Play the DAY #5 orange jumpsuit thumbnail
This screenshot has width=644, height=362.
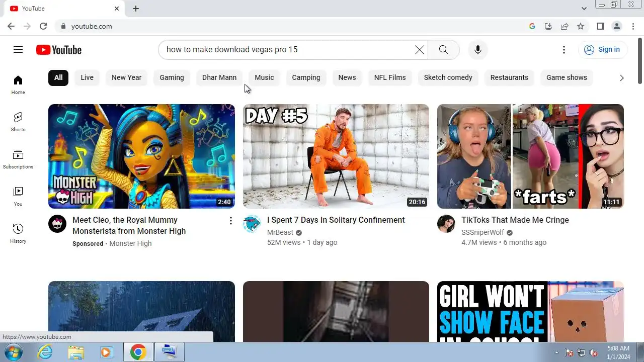(336, 156)
